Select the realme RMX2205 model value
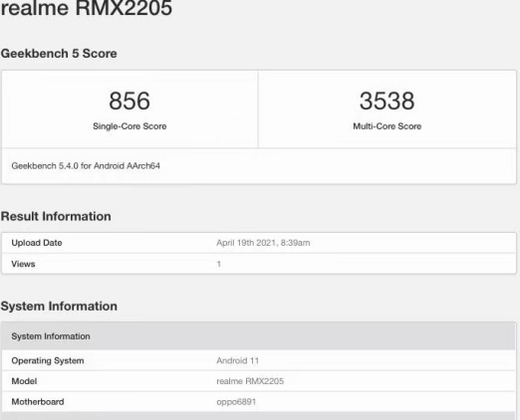 click(250, 381)
